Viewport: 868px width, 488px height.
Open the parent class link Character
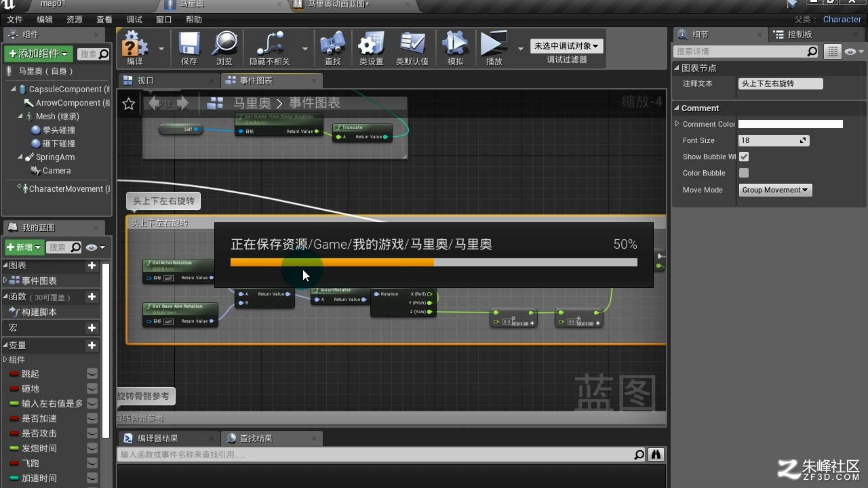click(842, 20)
